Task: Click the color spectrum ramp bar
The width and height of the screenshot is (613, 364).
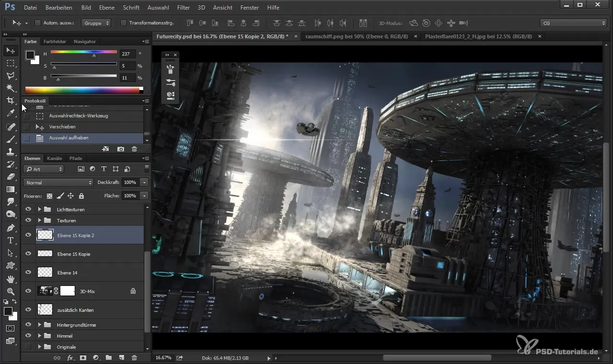Action: coord(82,90)
